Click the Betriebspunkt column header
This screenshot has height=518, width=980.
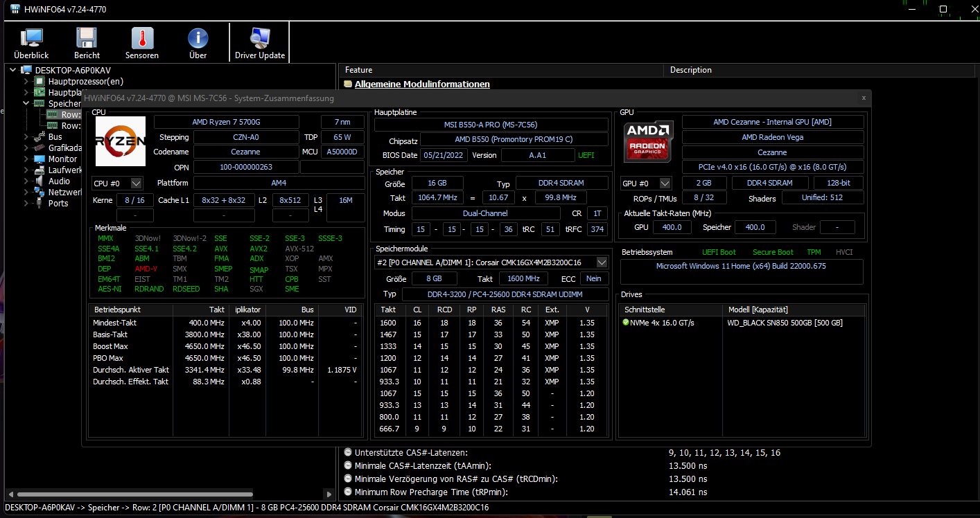coord(132,310)
